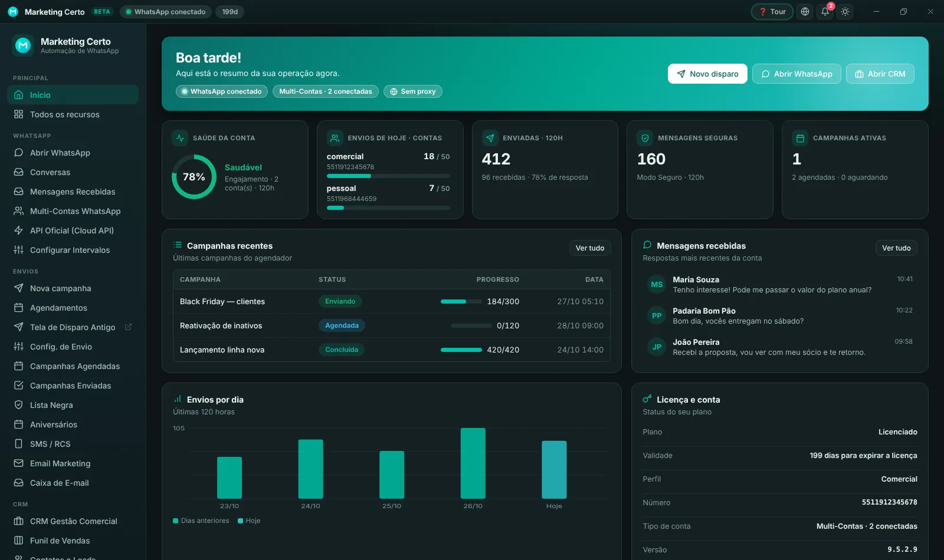Click Mensagens Seguras shield icon
This screenshot has width=944, height=560.
click(x=645, y=138)
